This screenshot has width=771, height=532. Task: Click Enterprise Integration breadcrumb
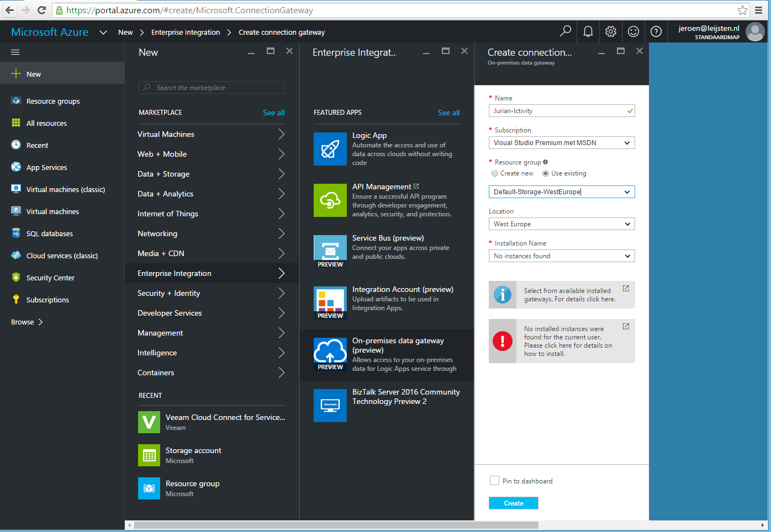coord(186,33)
